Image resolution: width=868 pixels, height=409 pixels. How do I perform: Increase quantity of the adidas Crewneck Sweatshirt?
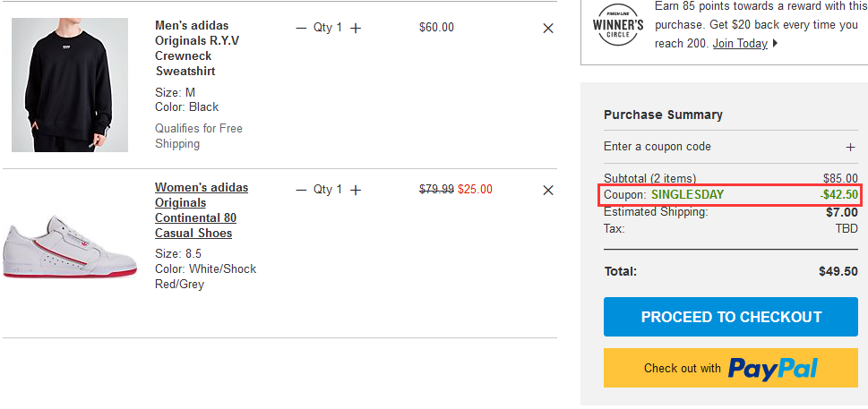[x=356, y=28]
